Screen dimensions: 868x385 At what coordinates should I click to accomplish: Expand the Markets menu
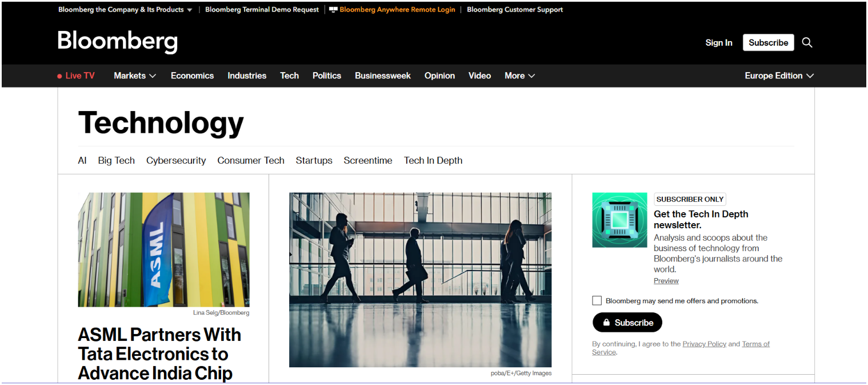(x=135, y=76)
